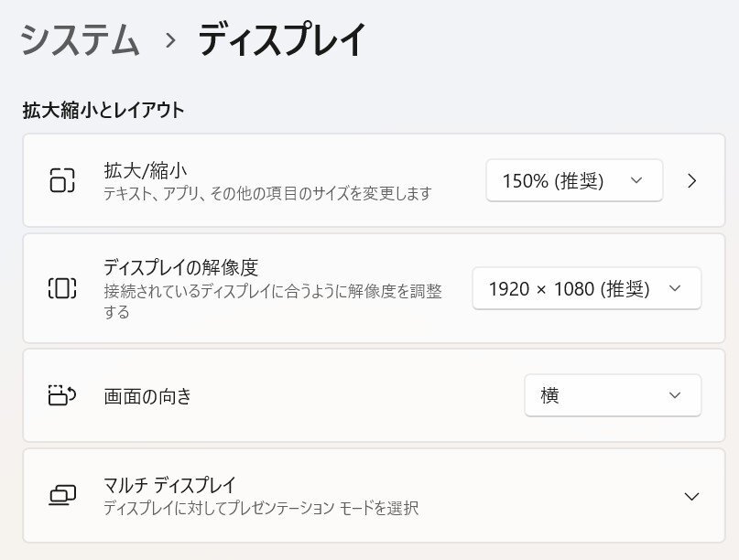
Task: Open the 横 orientation dropdown
Action: (x=612, y=395)
